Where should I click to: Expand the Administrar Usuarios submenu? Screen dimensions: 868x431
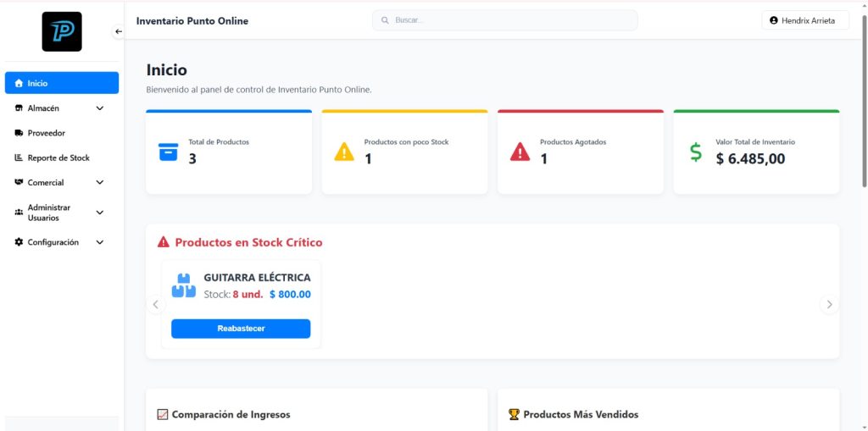(99, 213)
